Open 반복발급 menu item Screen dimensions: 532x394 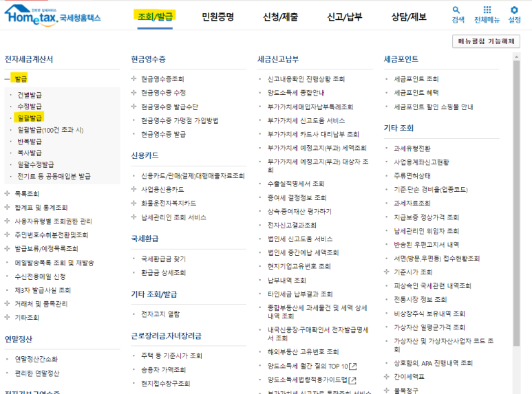(30, 142)
